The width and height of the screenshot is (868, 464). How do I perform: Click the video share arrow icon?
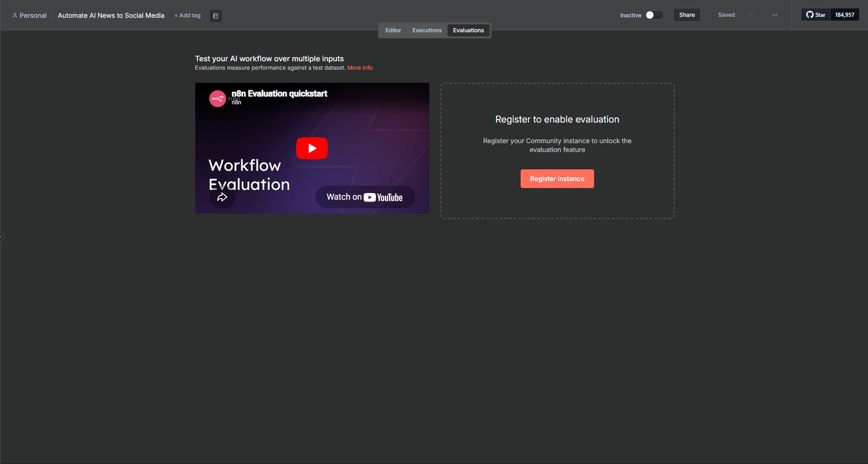pos(222,197)
